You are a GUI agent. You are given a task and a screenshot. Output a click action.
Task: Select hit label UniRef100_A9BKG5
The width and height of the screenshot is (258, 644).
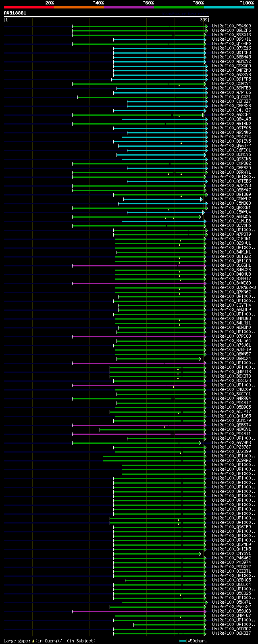231,580
